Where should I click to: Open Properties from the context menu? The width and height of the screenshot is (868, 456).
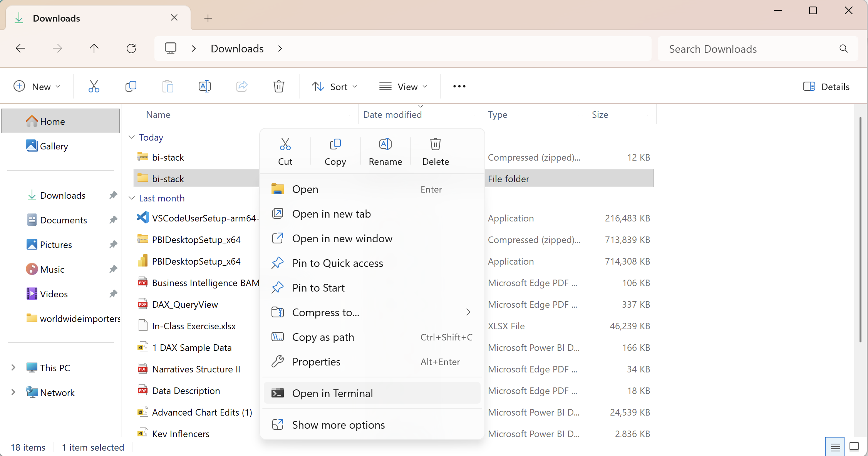click(372, 362)
